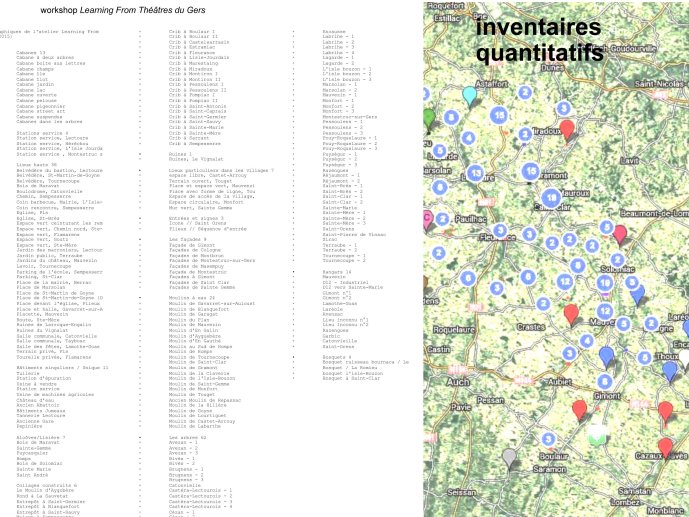The width and height of the screenshot is (689, 517).
Task: Open the 12 cluster directly above Mauvezin
Action: click(x=605, y=311)
